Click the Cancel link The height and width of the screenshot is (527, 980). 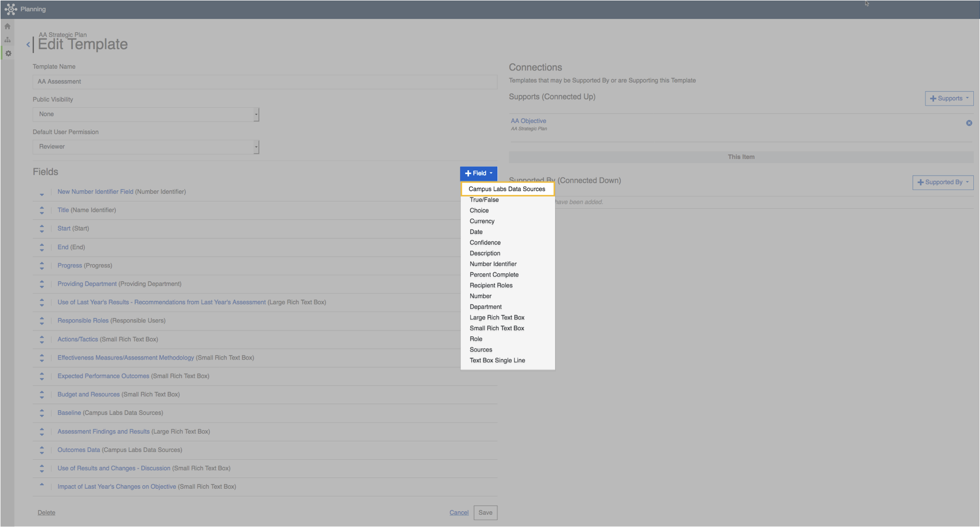459,513
